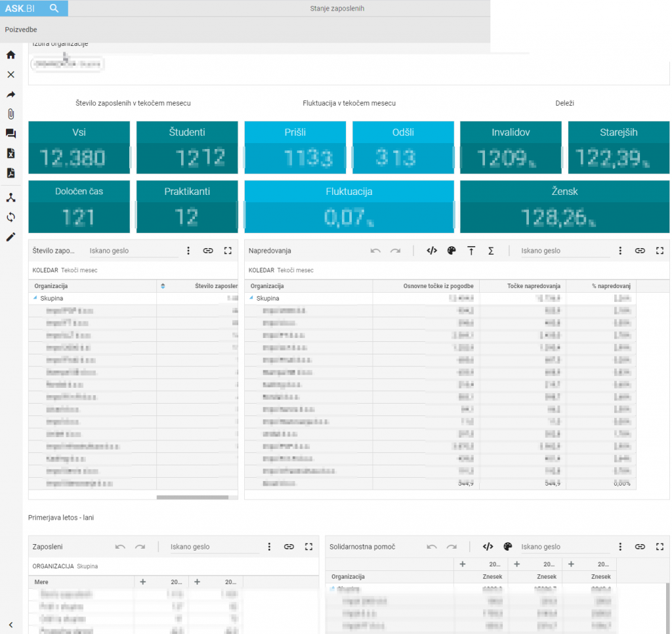Screen dimensions: 672x634
Task: Click the share arrow icon in sidebar
Action: [x=10, y=95]
